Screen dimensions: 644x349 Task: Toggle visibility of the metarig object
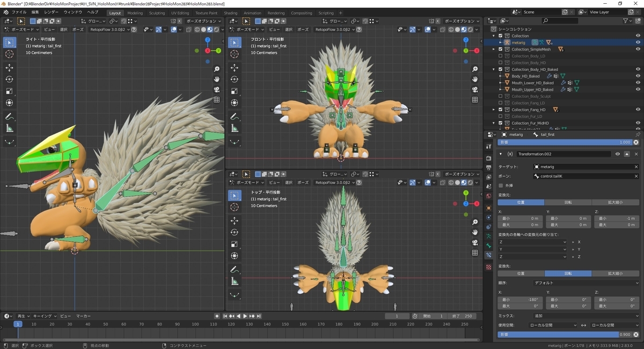638,42
